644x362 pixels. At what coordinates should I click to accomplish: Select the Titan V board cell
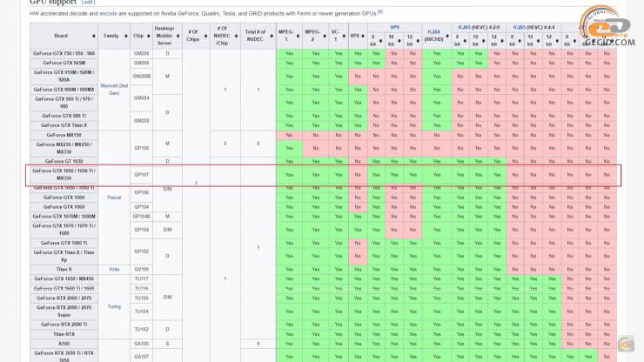click(x=64, y=270)
